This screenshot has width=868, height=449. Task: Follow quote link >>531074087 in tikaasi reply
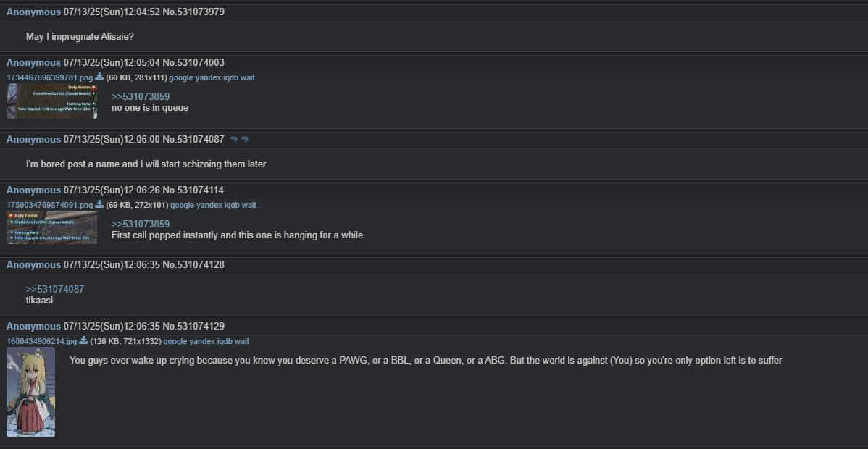click(55, 289)
